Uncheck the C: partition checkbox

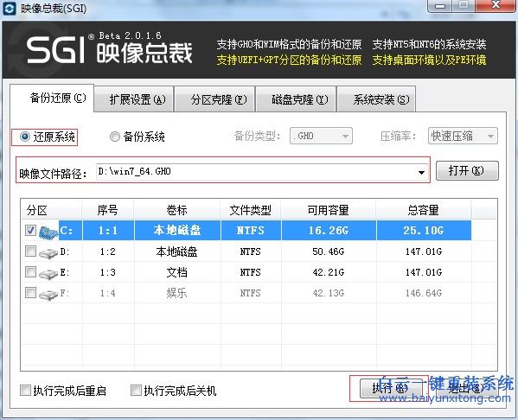click(x=31, y=231)
